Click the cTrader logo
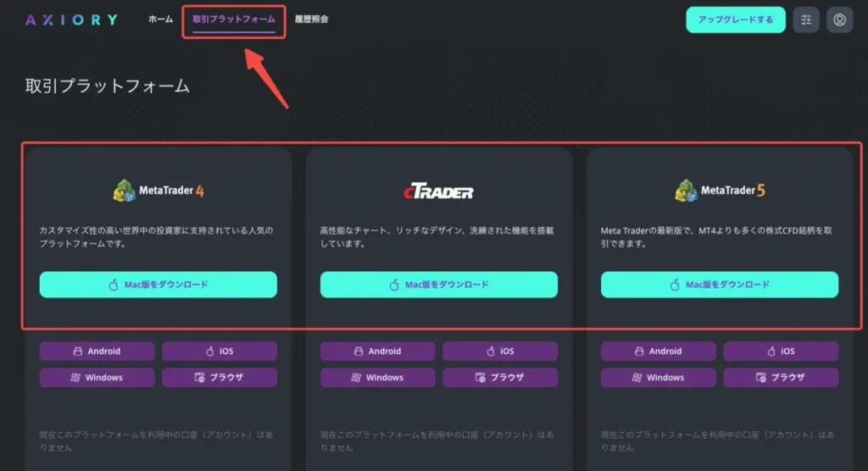 coord(438,192)
